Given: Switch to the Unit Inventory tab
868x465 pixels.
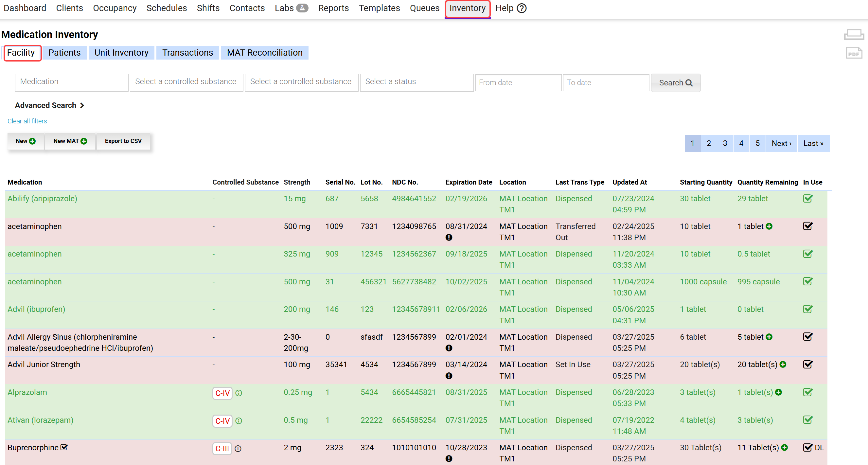Looking at the screenshot, I should coord(121,53).
